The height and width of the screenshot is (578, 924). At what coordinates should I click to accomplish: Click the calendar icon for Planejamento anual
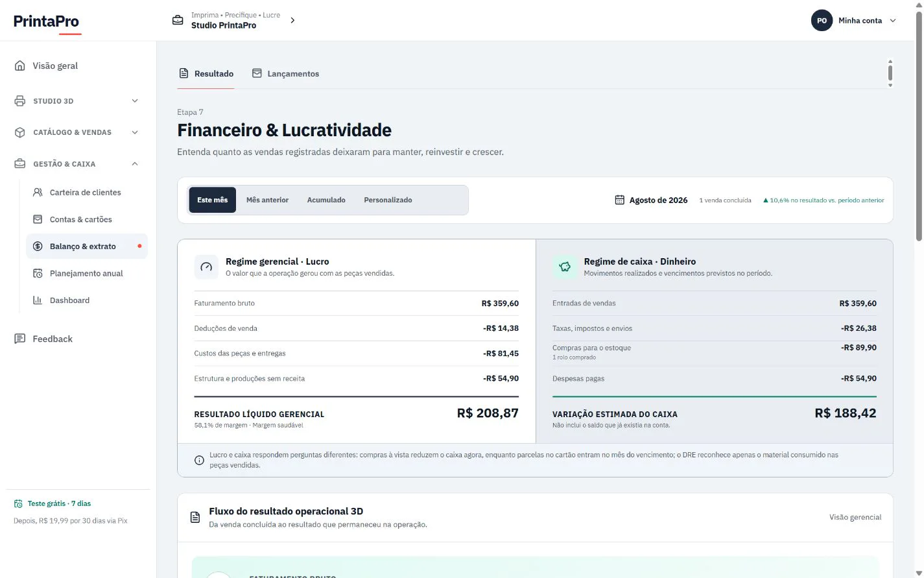[x=38, y=273]
